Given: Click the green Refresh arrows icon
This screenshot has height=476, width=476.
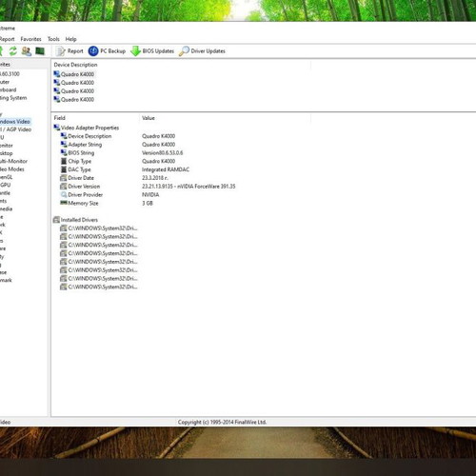Looking at the screenshot, I should coord(13,50).
